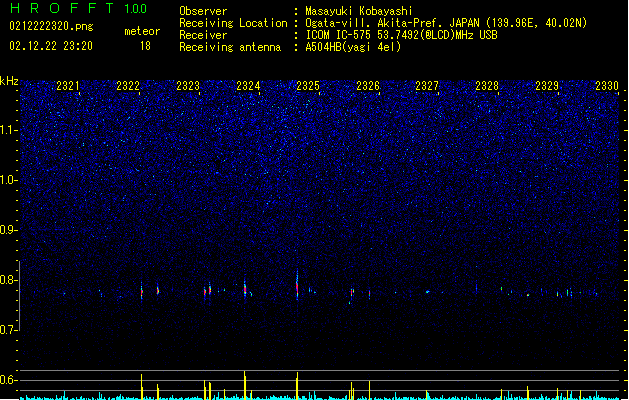Select the Ogata-vill. Akita-Pref. JAPAN location text
This screenshot has height=400, width=629.
point(446,23)
